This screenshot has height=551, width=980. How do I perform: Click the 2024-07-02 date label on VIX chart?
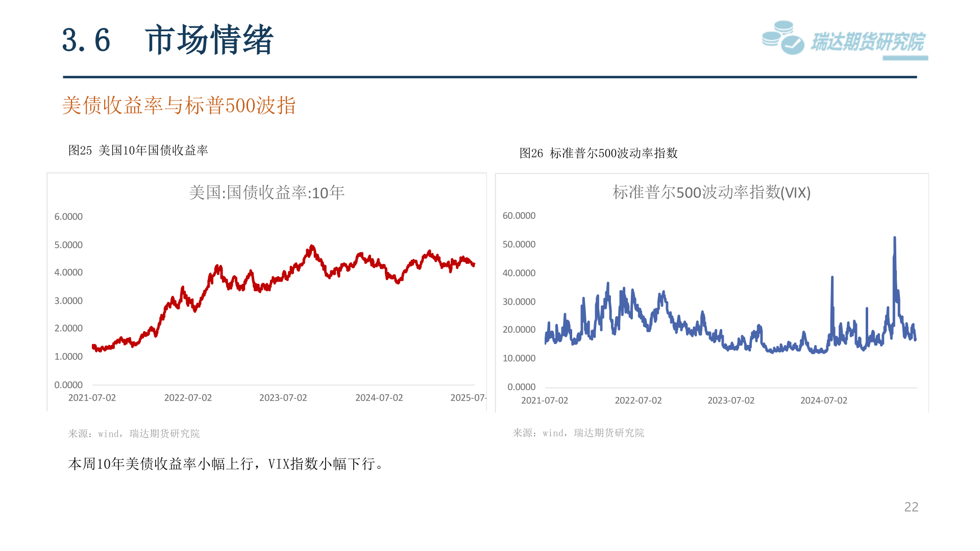(x=823, y=400)
